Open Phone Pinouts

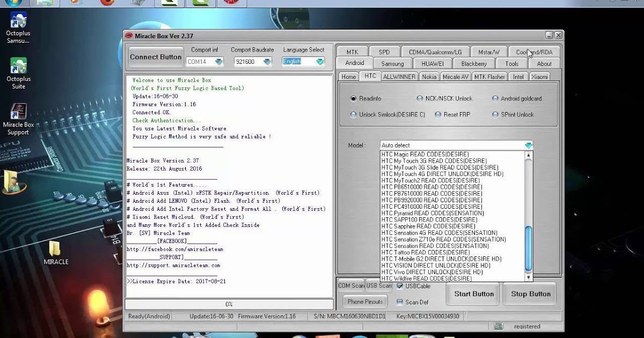(x=365, y=302)
